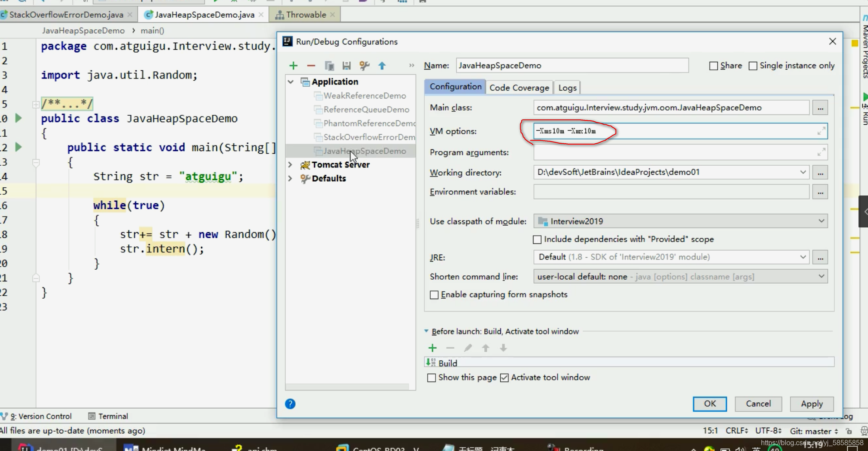Move before launch task down
Viewport: 868px width, 451px height.
503,348
